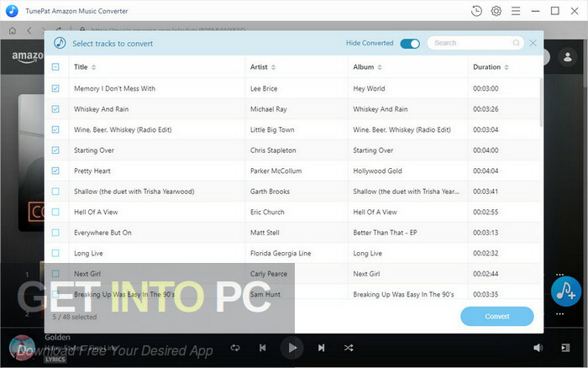Click album Breaking Up Was Easy In The 90's

(x=403, y=294)
